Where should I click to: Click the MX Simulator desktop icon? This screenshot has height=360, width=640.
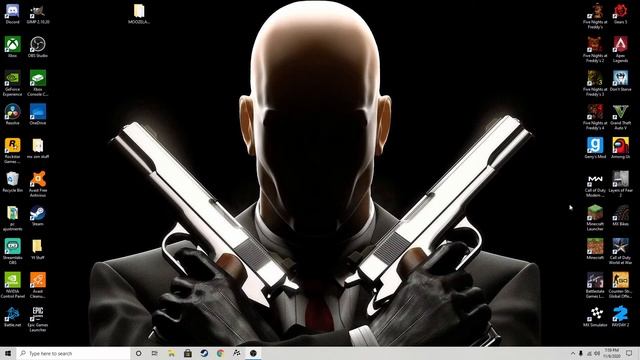coord(595,316)
